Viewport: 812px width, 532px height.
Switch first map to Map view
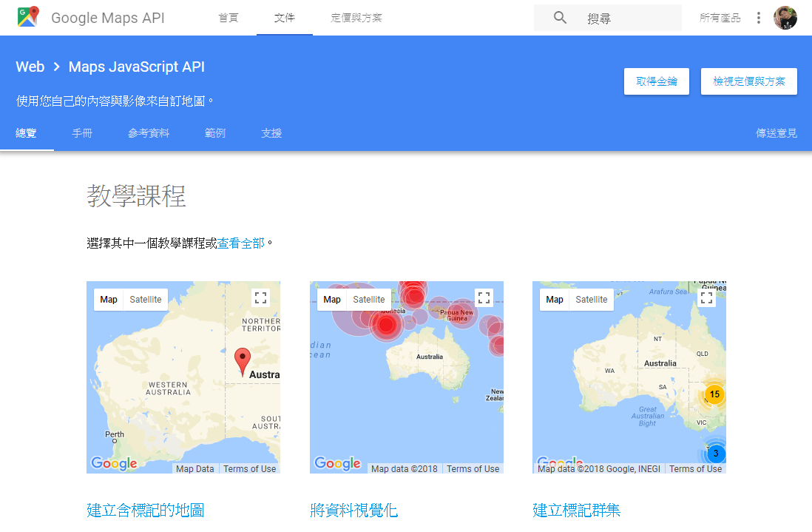pos(109,300)
